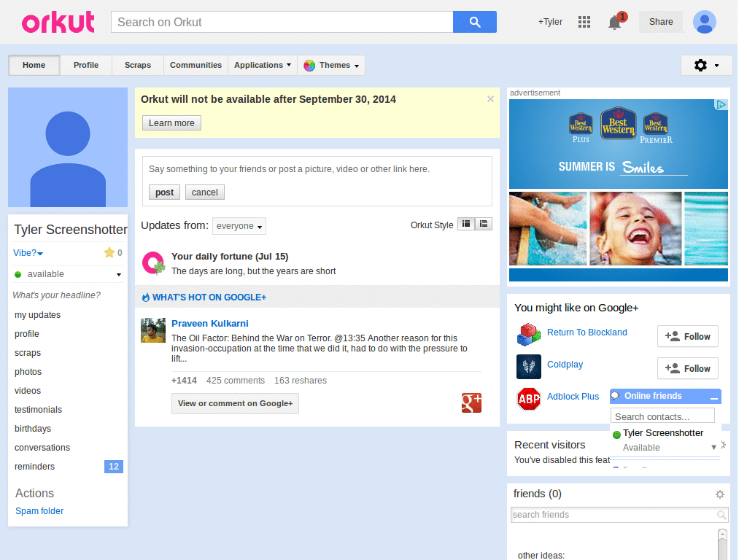Viewport: 747px width, 560px height.
Task: Click the flame icon by What's Hot
Action: 146,297
